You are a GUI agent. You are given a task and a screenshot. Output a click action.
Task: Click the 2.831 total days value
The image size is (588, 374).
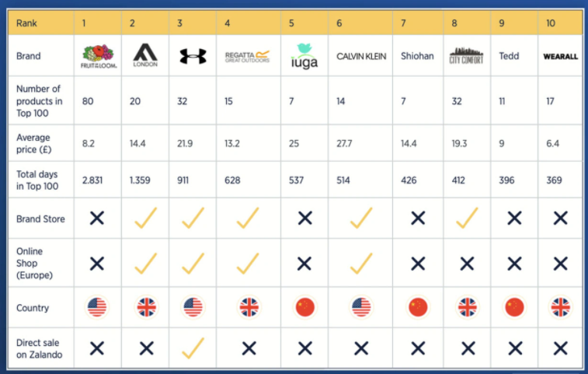coord(93,180)
